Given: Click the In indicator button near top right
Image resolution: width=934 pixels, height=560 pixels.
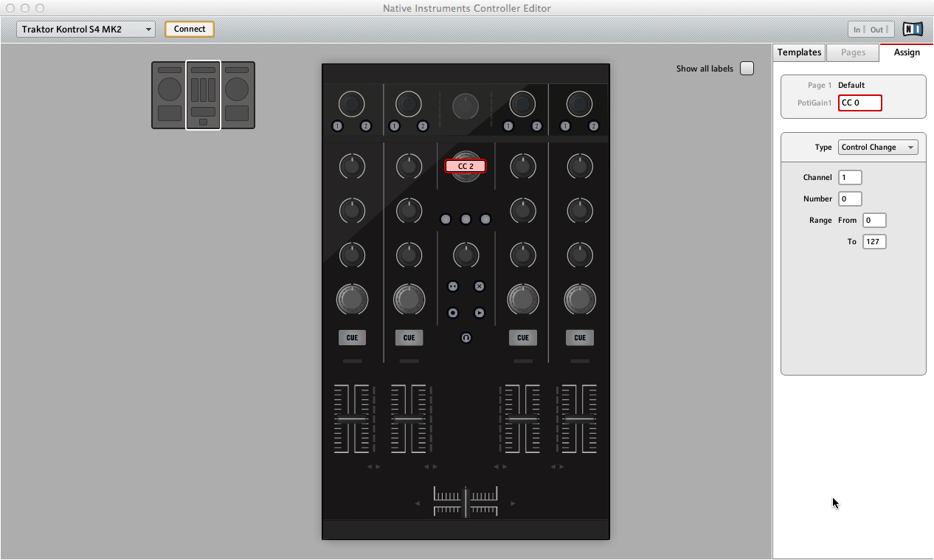Looking at the screenshot, I should (857, 30).
